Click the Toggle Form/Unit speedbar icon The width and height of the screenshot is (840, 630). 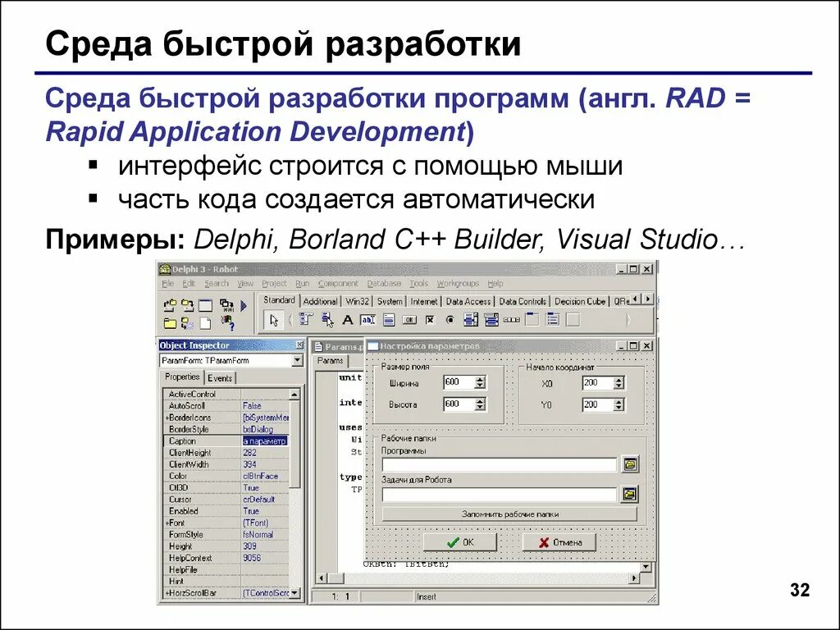[226, 306]
